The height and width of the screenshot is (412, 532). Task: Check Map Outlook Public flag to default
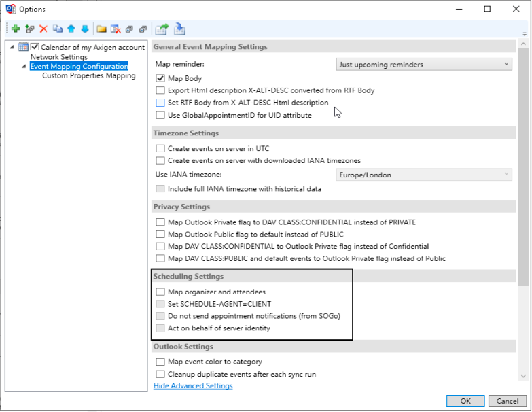click(160, 234)
